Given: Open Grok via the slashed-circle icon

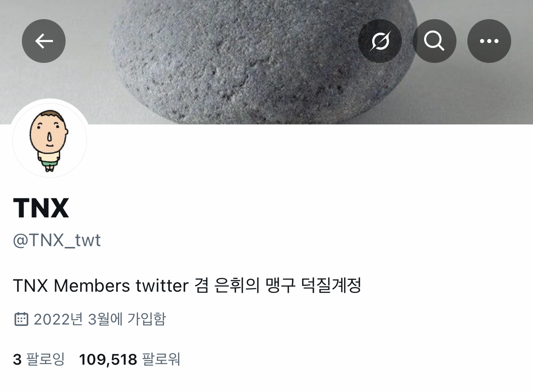Looking at the screenshot, I should pos(379,41).
